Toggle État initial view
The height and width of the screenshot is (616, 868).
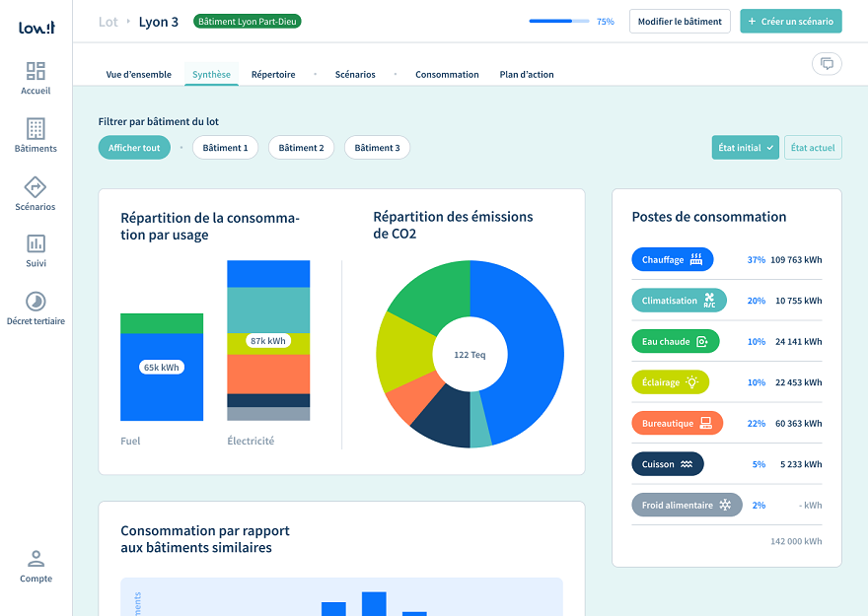pos(745,148)
